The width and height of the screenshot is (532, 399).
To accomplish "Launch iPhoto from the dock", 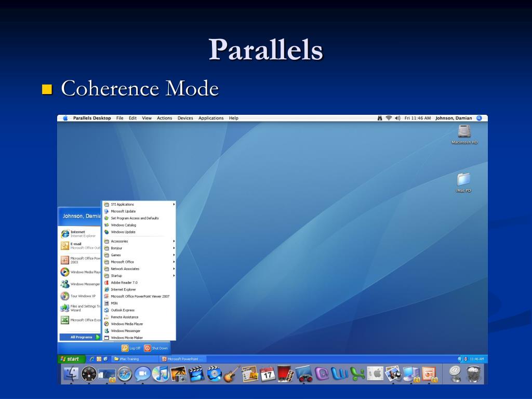I will point(179,374).
